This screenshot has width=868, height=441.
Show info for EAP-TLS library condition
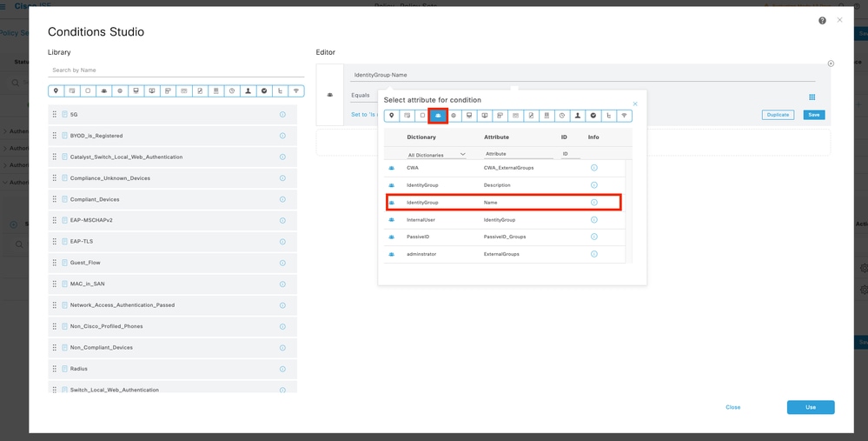pyautogui.click(x=282, y=242)
